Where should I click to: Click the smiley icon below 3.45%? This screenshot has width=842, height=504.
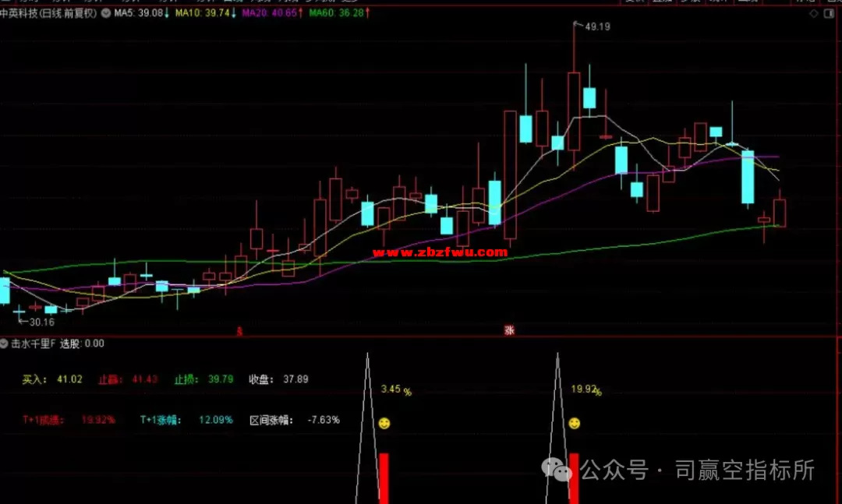384,424
